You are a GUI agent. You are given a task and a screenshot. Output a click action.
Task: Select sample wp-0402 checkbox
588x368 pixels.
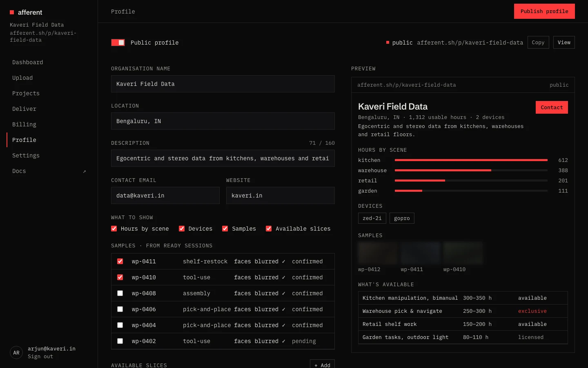[120, 341]
